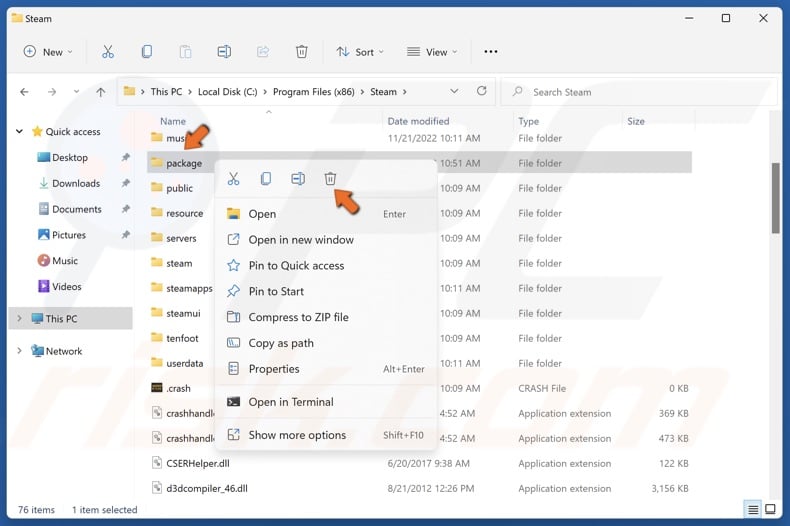790x526 pixels.
Task: Click the context menu Copy icon
Action: pos(266,179)
